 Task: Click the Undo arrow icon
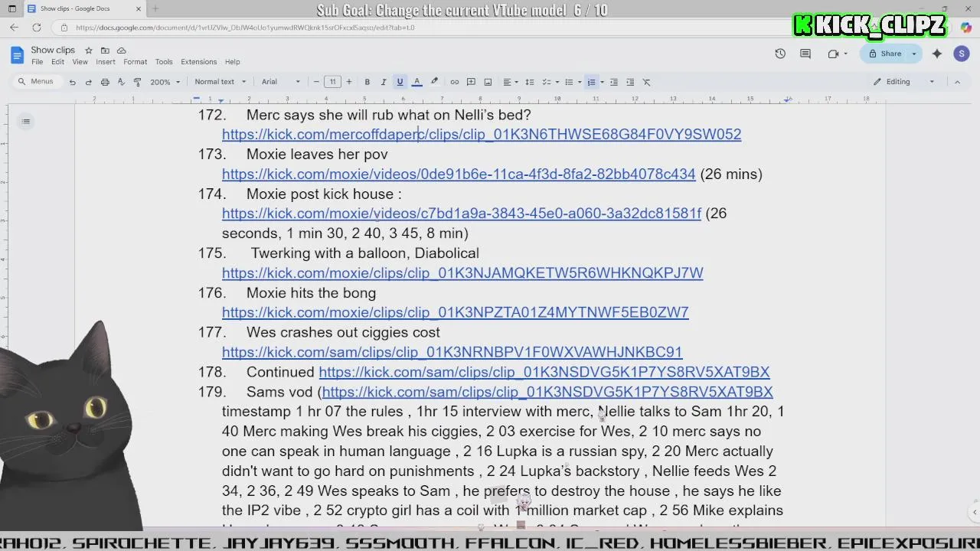click(x=72, y=82)
